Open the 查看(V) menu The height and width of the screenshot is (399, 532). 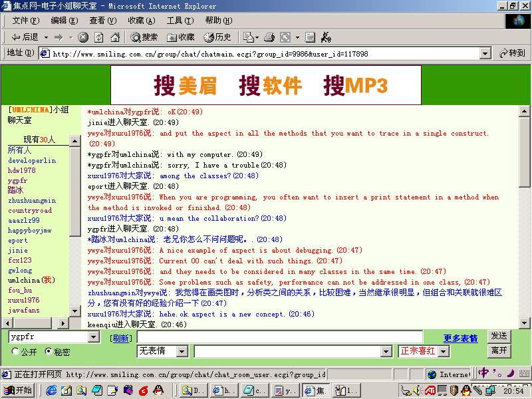click(x=103, y=21)
